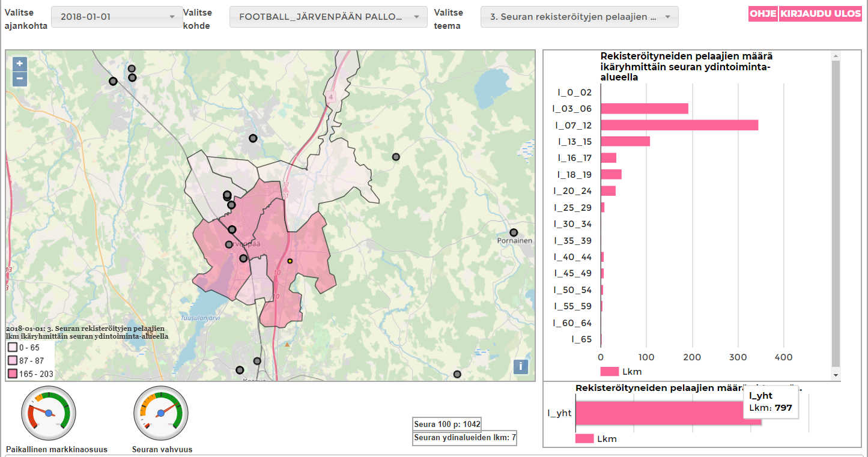Image resolution: width=868 pixels, height=457 pixels.
Task: Click the grey marker at Kerava bottom
Action: (240, 370)
